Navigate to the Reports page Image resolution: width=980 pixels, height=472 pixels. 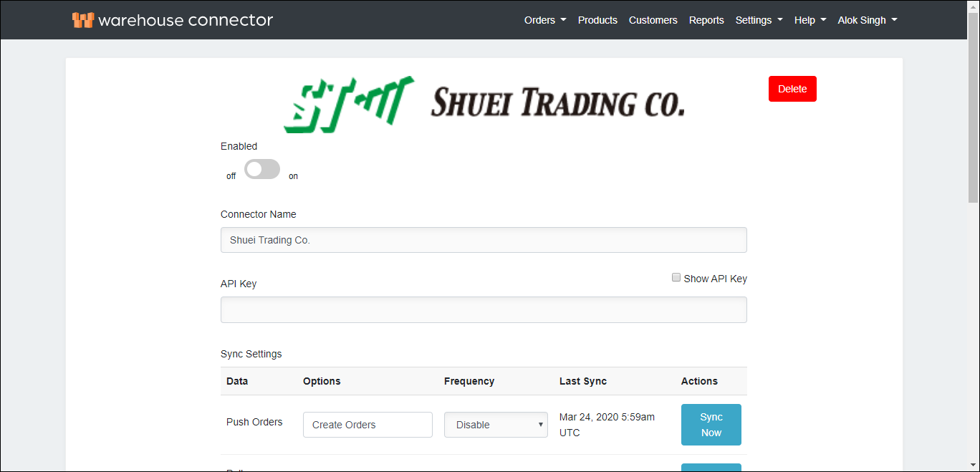tap(706, 20)
